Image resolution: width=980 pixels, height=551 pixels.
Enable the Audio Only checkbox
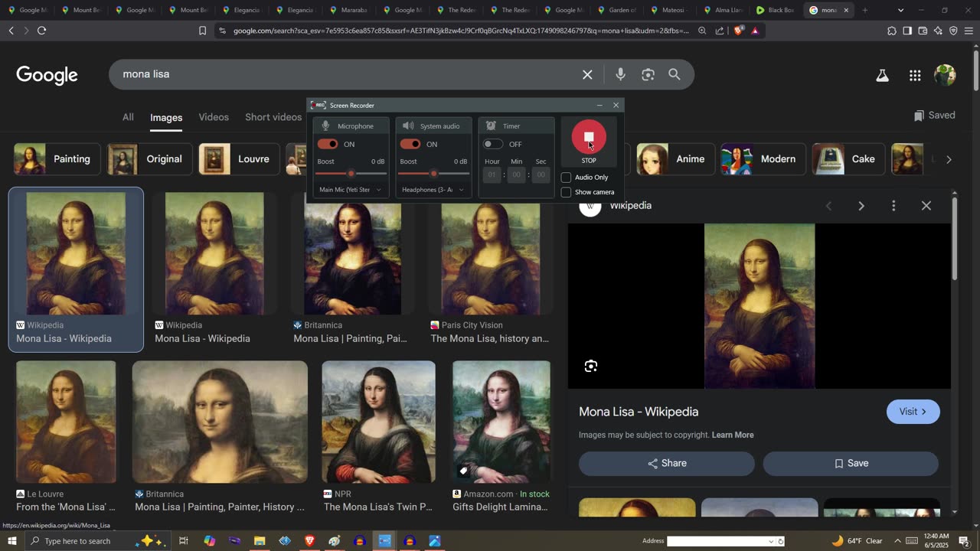(x=566, y=178)
